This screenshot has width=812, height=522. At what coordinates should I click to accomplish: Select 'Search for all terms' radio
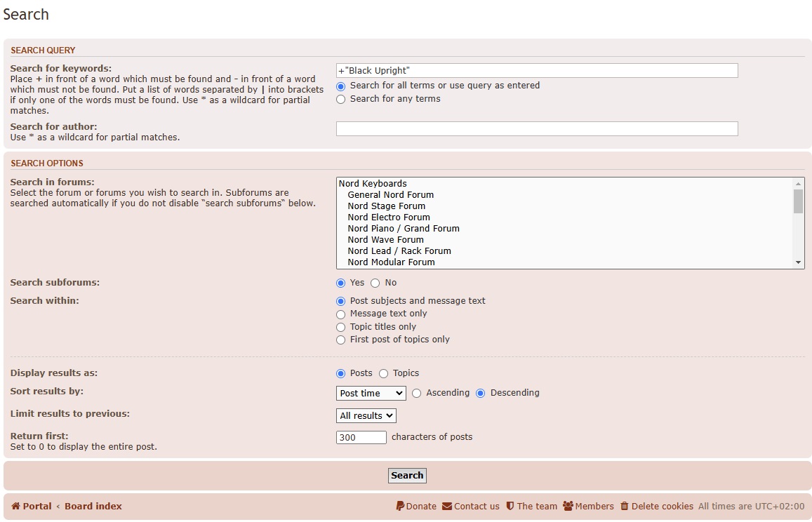pyautogui.click(x=341, y=86)
